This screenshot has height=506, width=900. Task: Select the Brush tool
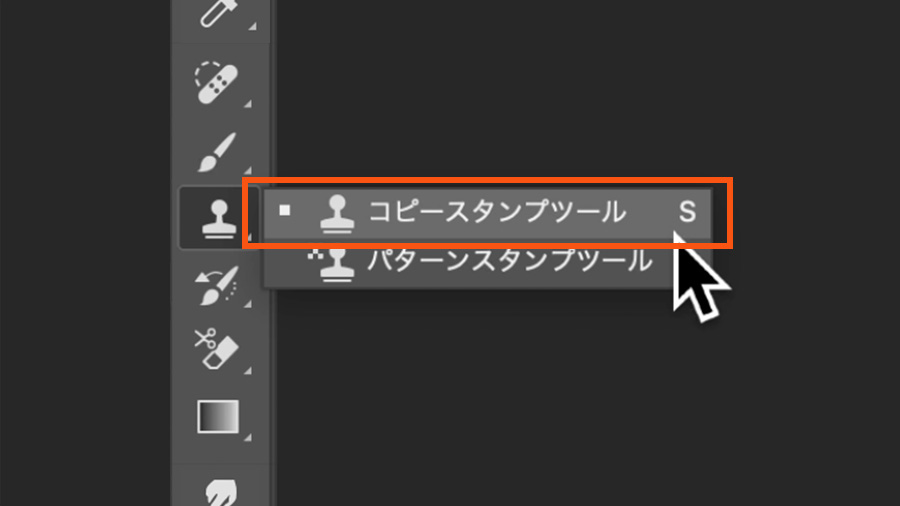(x=217, y=153)
